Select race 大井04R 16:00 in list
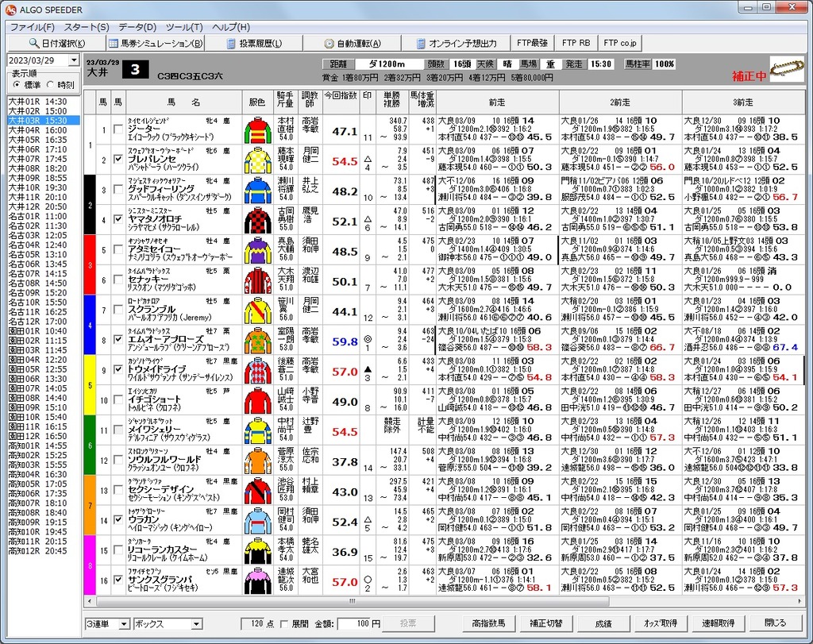Viewport: 813px width, 644px height. click(x=44, y=130)
